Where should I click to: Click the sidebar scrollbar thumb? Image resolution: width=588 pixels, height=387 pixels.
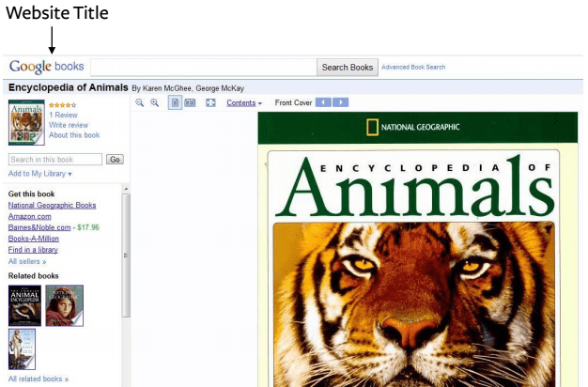pos(126,255)
